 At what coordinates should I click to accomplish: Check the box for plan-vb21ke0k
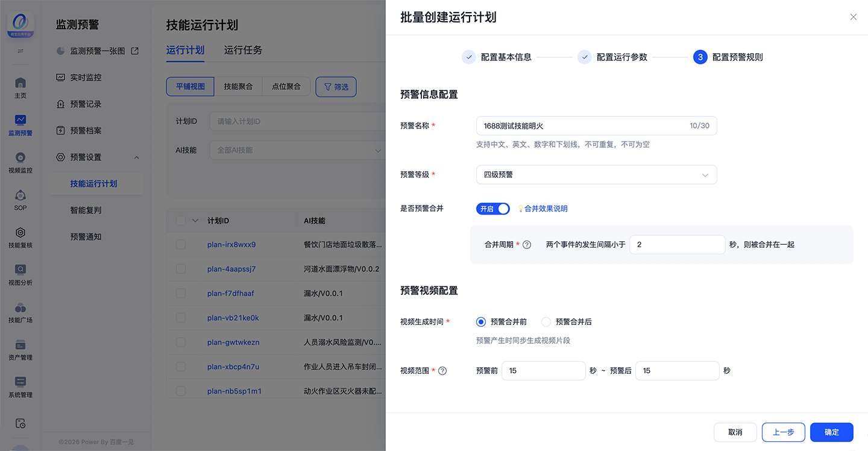tap(181, 318)
